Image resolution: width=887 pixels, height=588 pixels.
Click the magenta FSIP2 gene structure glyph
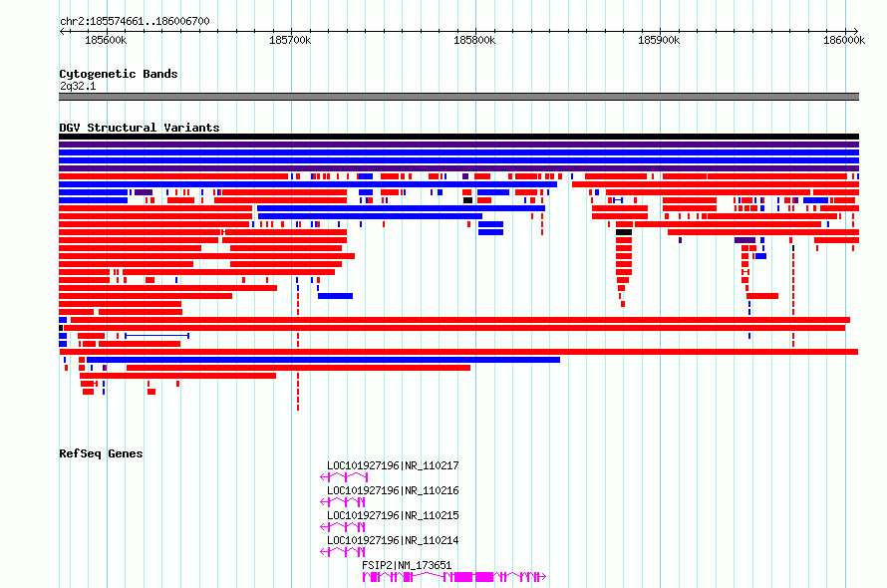[x=454, y=577]
